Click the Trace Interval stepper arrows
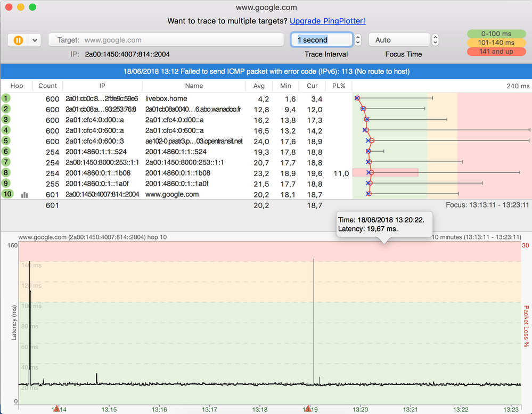532x414 pixels. [358, 40]
